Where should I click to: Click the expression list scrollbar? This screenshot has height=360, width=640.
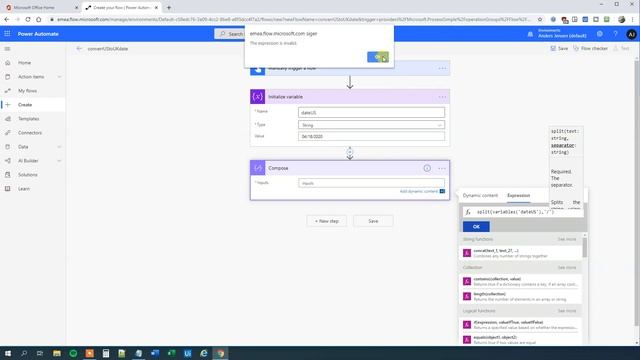pos(584,247)
